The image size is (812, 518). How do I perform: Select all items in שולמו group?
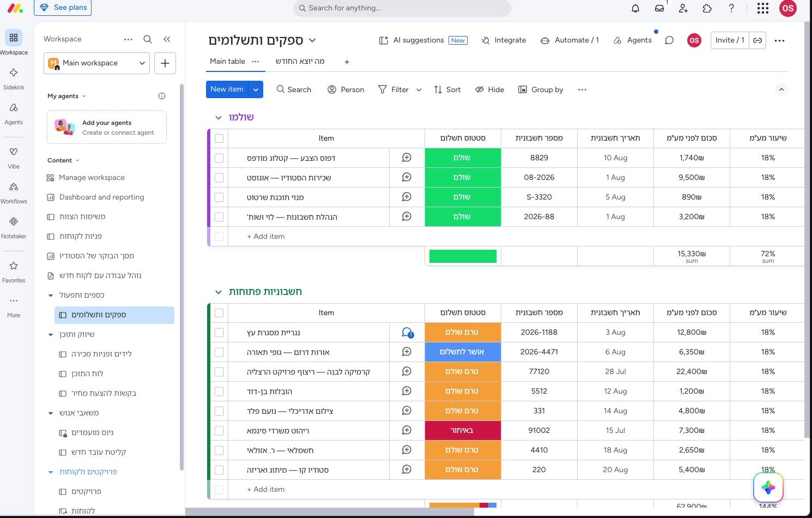click(x=219, y=138)
